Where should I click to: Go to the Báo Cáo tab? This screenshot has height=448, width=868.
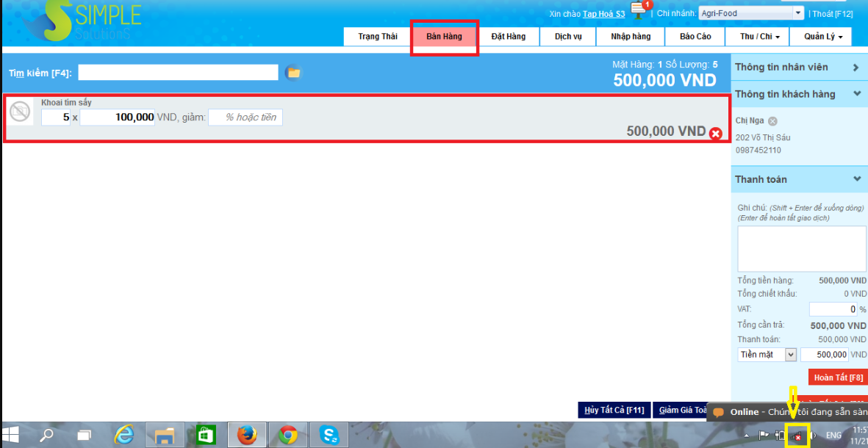(x=695, y=37)
